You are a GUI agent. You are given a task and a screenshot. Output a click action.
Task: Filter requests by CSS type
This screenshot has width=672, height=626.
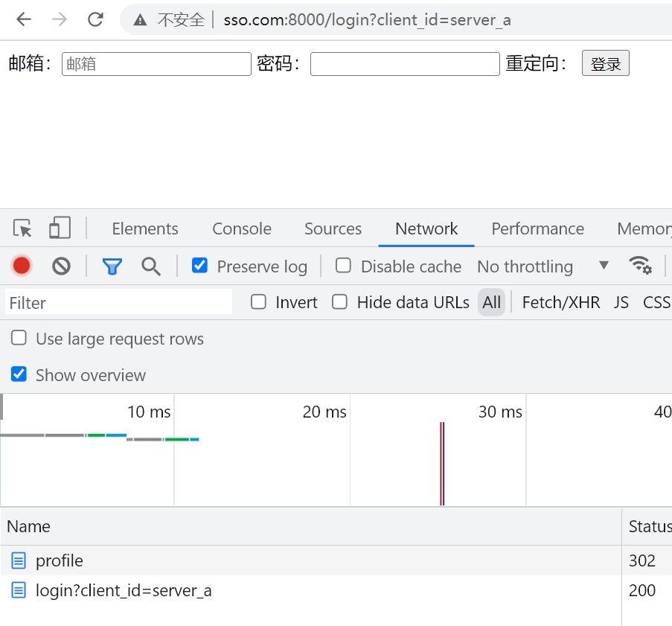click(656, 303)
